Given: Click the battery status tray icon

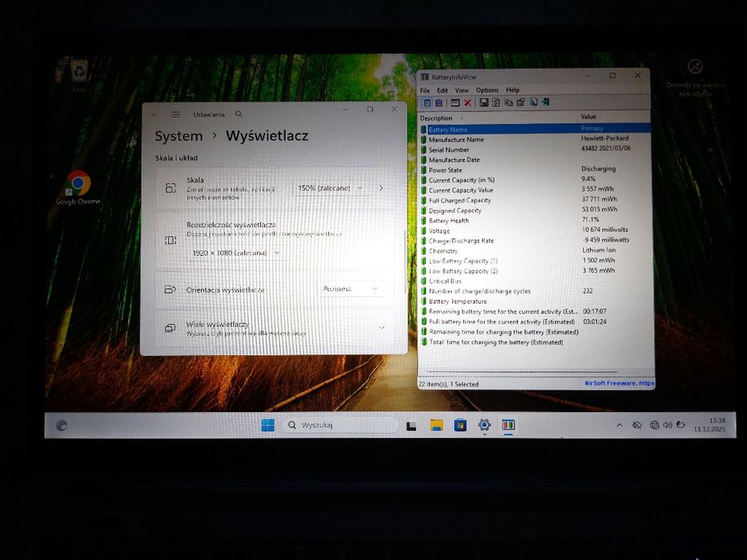Looking at the screenshot, I should tap(681, 425).
